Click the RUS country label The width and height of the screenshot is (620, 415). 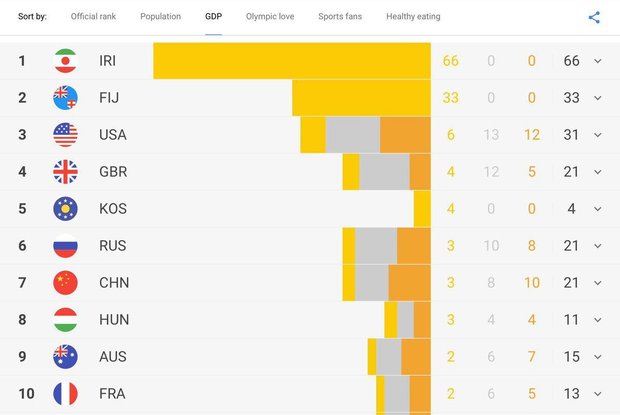[113, 246]
